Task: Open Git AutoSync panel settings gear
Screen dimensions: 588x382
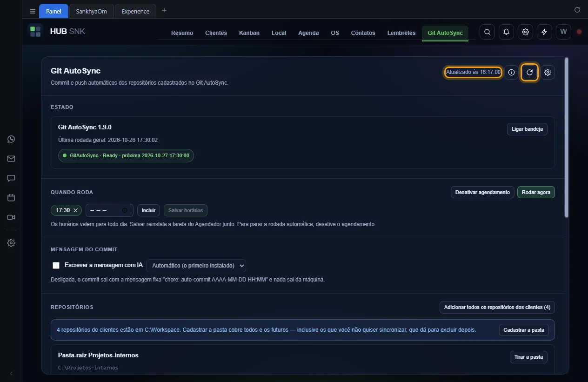Action: tap(548, 72)
